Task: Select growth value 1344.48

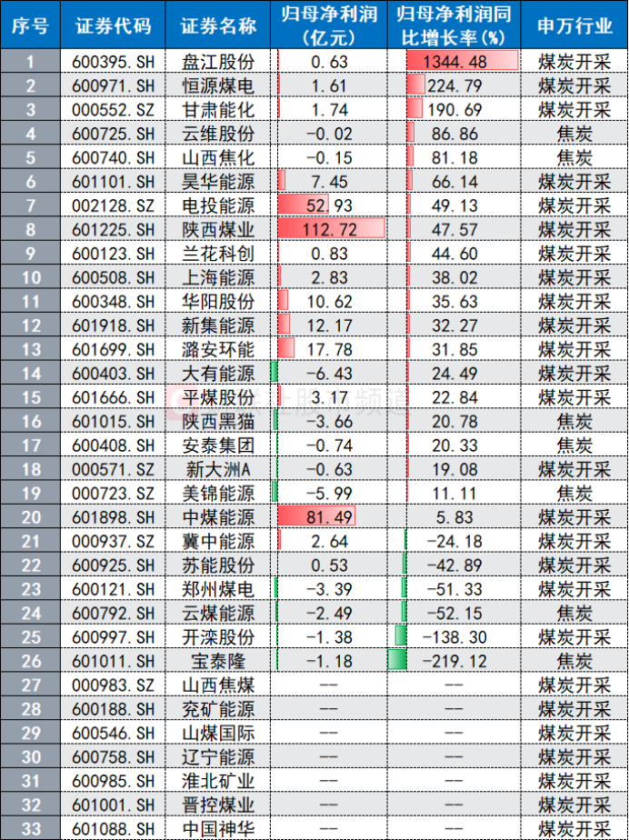Action: point(454,61)
